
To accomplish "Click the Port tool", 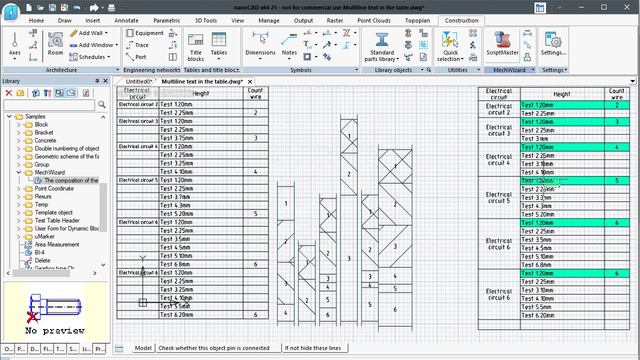I will (x=136, y=57).
